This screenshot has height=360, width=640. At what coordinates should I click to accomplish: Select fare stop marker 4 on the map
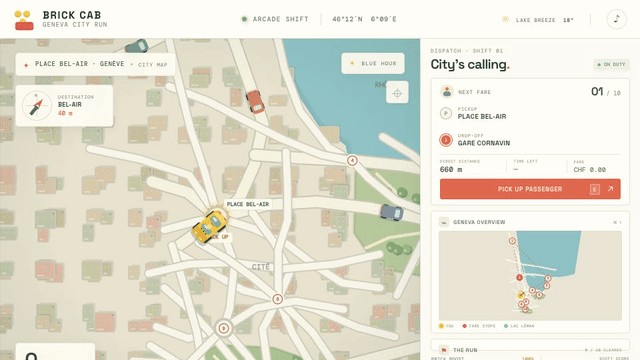(352, 160)
